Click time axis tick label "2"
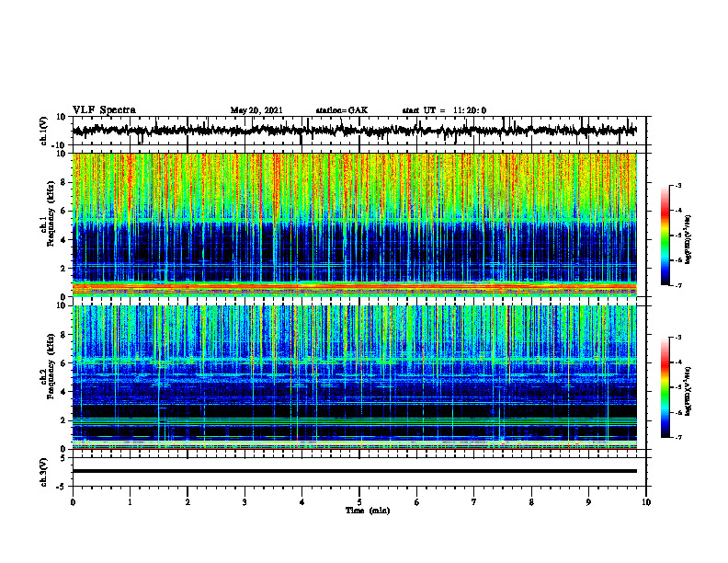Screen dimensions: 728x563 [188, 502]
